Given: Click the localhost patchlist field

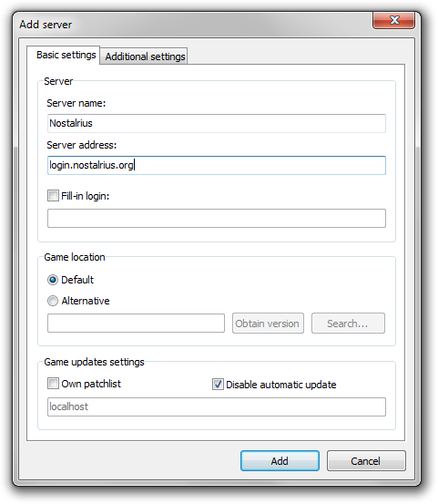Looking at the screenshot, I should point(217,406).
